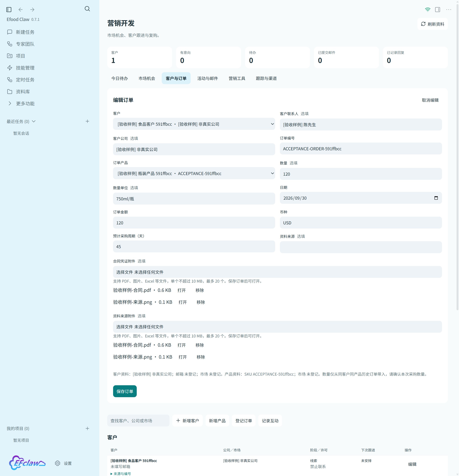
Task: Switch to the 跟踪与渠道 tab
Action: click(266, 78)
